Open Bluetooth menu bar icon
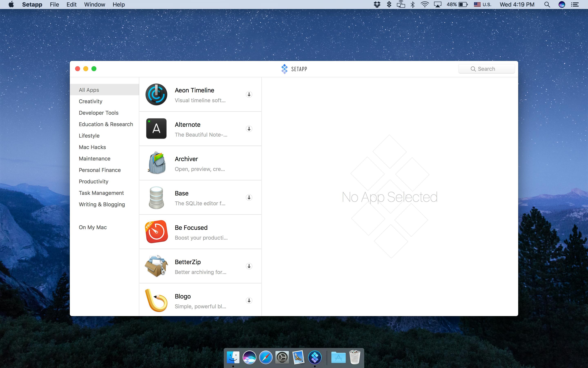Viewport: 588px width, 368px height. (413, 4)
